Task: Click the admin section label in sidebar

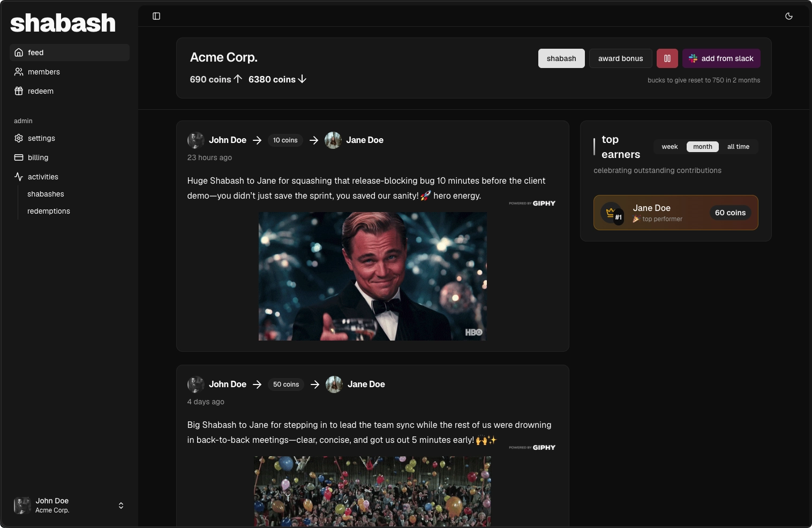Action: click(23, 121)
